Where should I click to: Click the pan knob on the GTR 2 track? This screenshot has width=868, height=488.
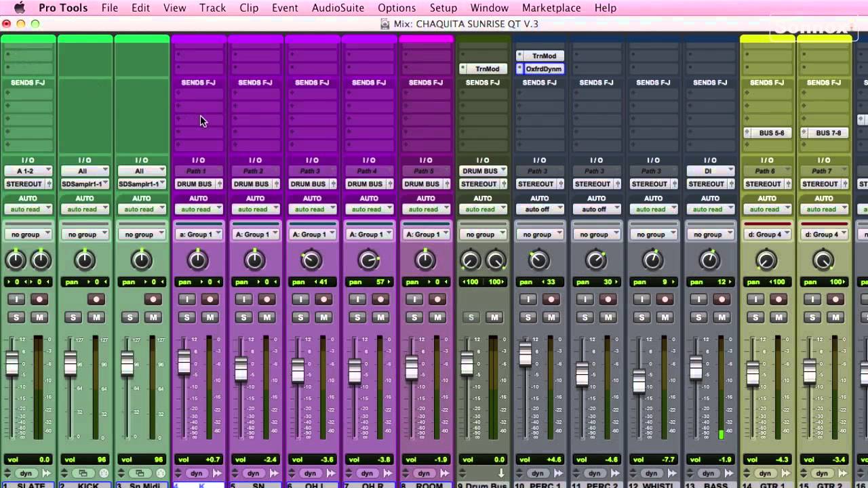point(823,260)
